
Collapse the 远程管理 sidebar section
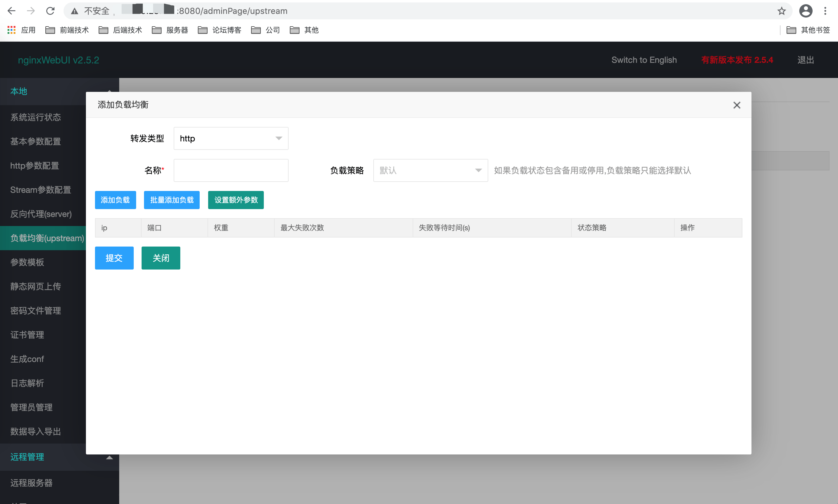[x=109, y=457]
